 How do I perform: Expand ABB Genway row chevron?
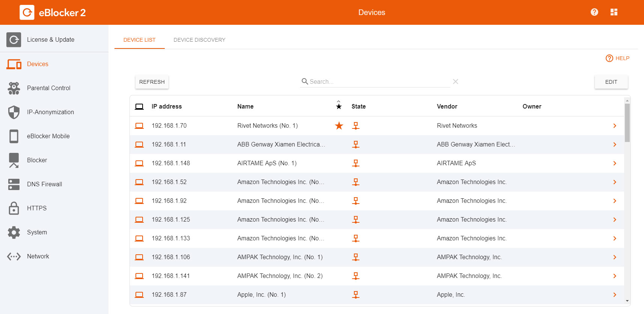tap(615, 145)
